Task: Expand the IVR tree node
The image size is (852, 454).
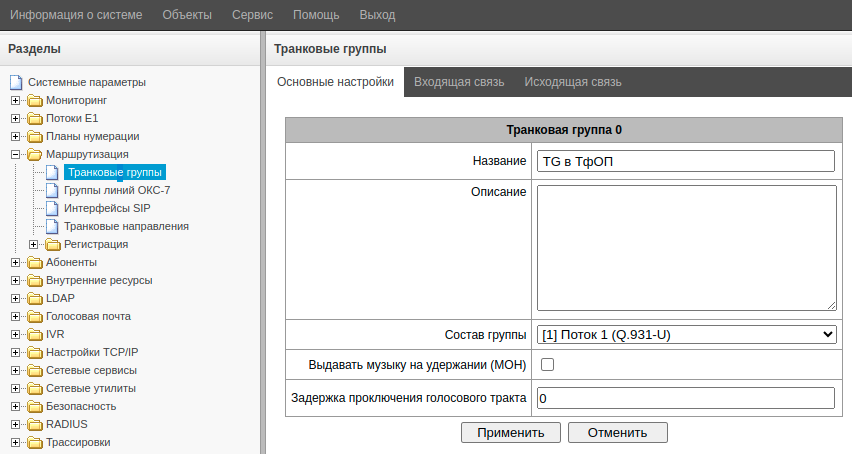Action: point(15,335)
